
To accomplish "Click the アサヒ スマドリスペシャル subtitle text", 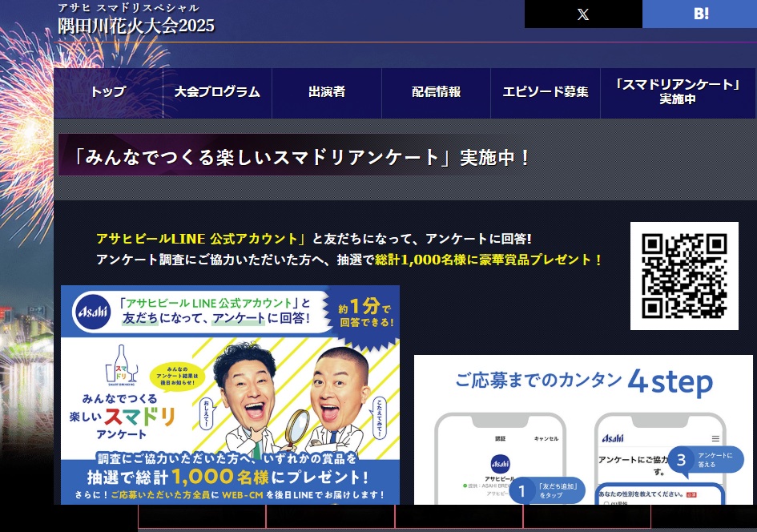I will tap(128, 8).
